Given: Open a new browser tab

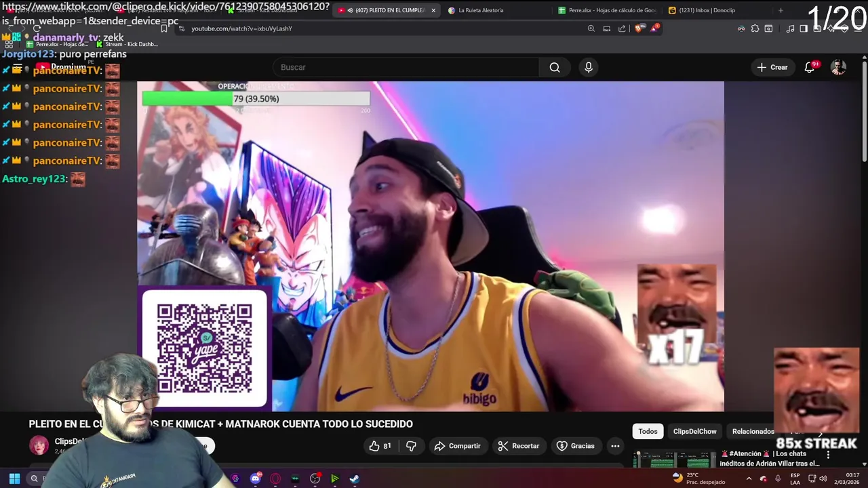Looking at the screenshot, I should click(x=781, y=10).
